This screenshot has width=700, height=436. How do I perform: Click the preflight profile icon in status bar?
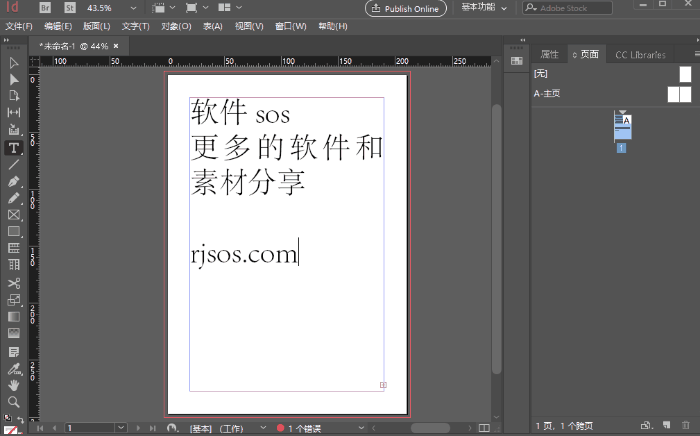coord(173,428)
